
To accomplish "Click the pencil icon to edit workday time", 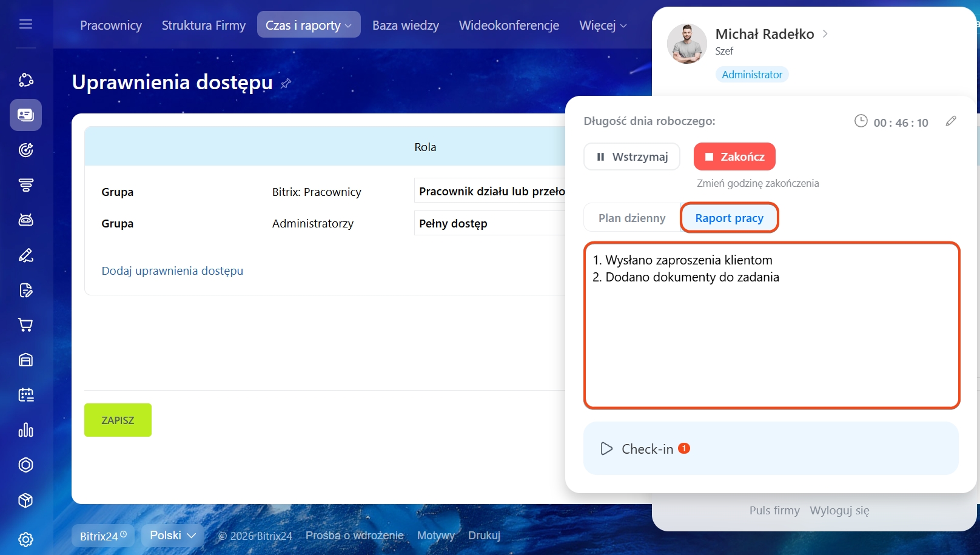I will 951,121.
